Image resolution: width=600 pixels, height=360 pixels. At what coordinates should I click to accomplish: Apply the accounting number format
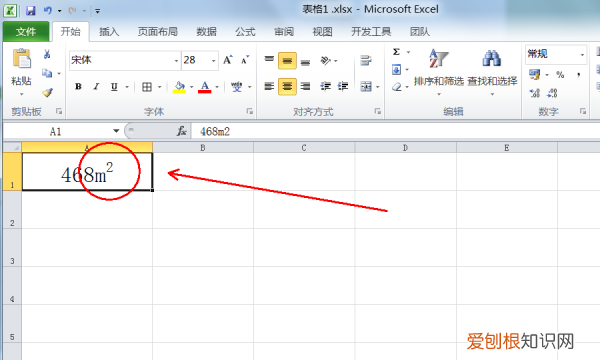(535, 74)
